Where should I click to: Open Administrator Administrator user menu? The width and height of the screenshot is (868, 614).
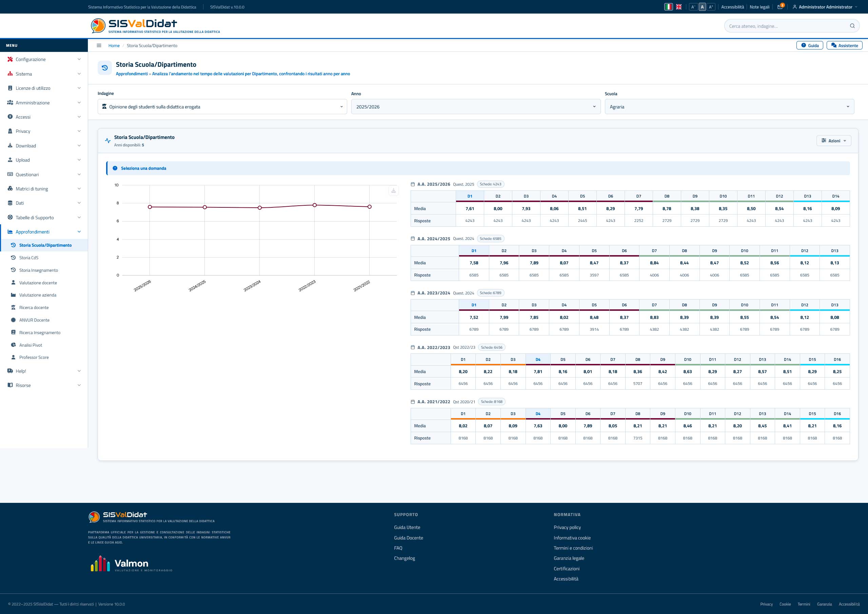coord(825,7)
